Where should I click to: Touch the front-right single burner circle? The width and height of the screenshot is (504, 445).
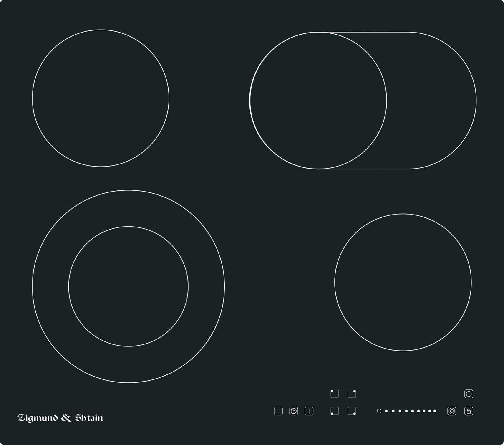tap(403, 282)
